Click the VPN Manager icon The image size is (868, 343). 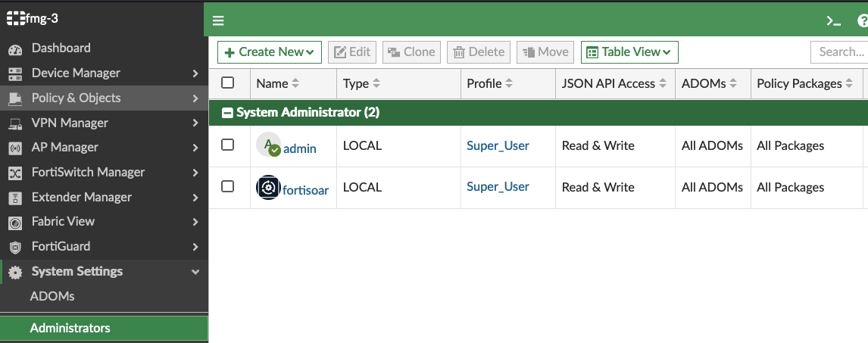pos(15,124)
